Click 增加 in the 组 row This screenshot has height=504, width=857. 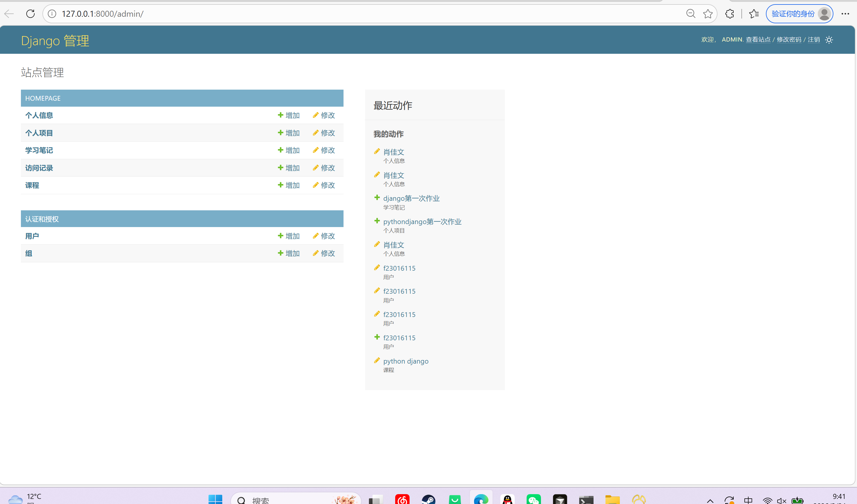pyautogui.click(x=289, y=253)
